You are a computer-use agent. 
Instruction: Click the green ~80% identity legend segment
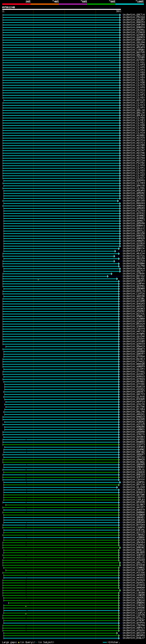click(x=101, y=4)
